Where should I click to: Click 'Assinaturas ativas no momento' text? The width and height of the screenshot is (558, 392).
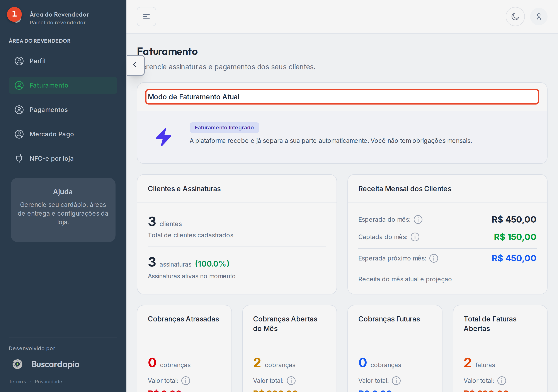(192, 276)
